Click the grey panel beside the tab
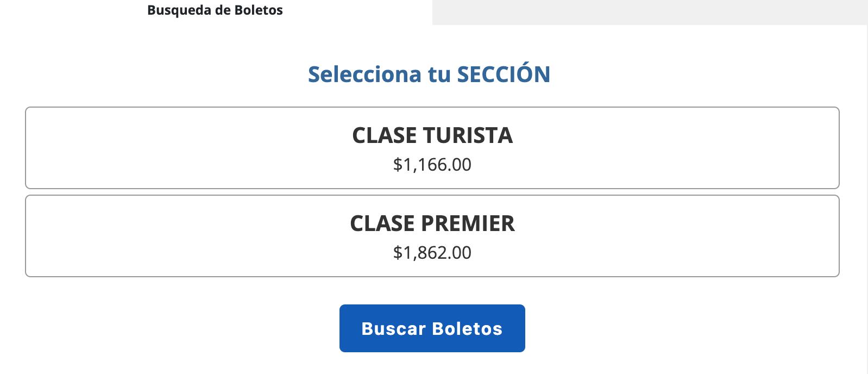The width and height of the screenshot is (868, 374). coord(646,12)
